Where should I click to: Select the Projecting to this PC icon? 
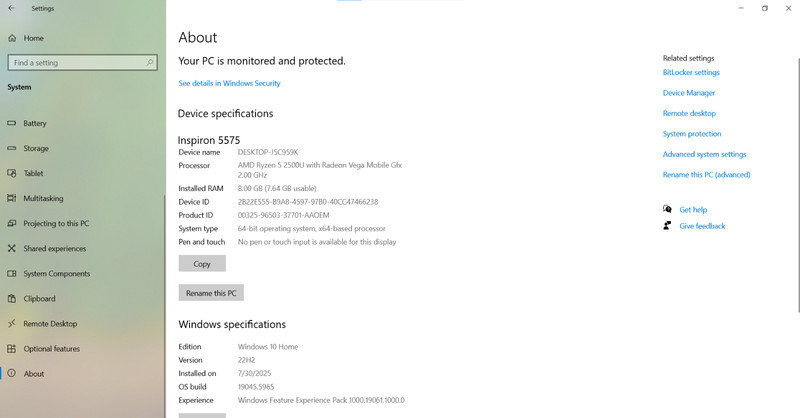click(12, 224)
